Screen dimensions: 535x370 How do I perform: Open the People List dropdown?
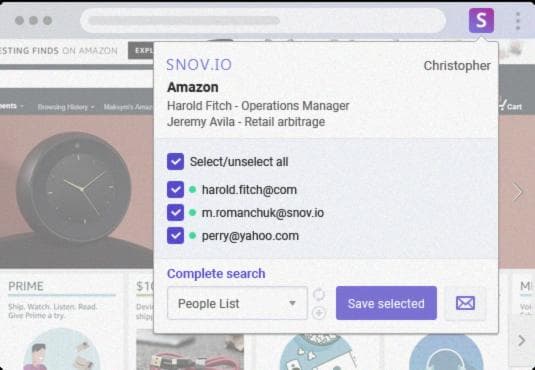pyautogui.click(x=237, y=303)
